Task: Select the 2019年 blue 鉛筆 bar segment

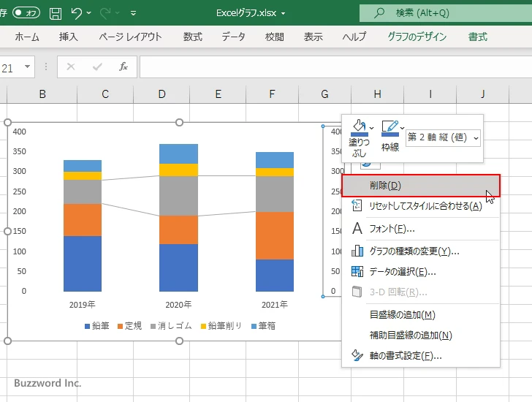Action: coord(83,264)
